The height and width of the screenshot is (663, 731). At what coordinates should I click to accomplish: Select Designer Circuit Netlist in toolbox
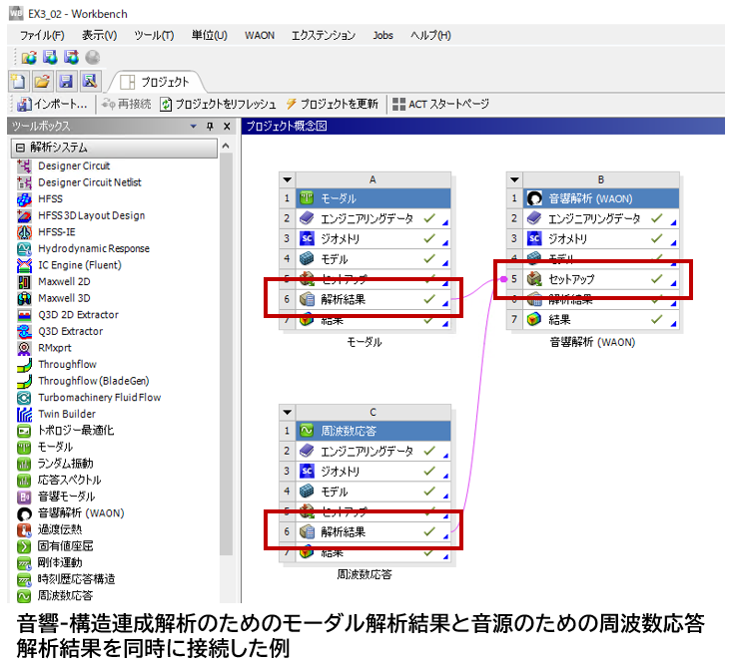click(90, 182)
